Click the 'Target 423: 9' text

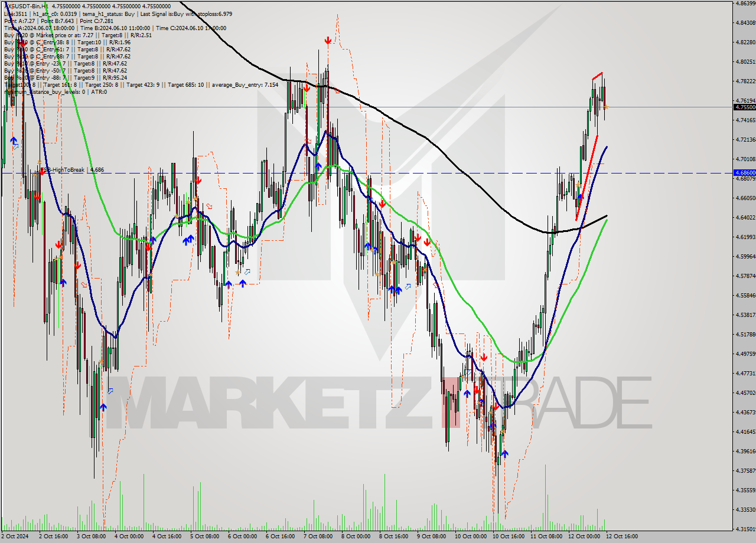click(143, 84)
